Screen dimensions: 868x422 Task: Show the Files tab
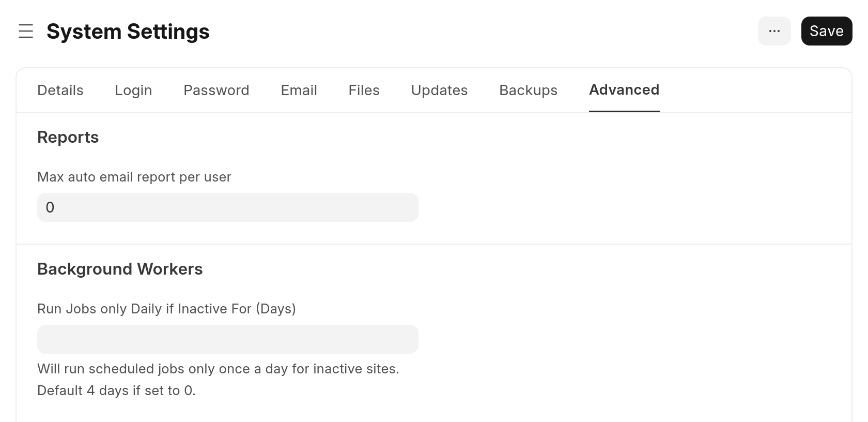coord(364,91)
